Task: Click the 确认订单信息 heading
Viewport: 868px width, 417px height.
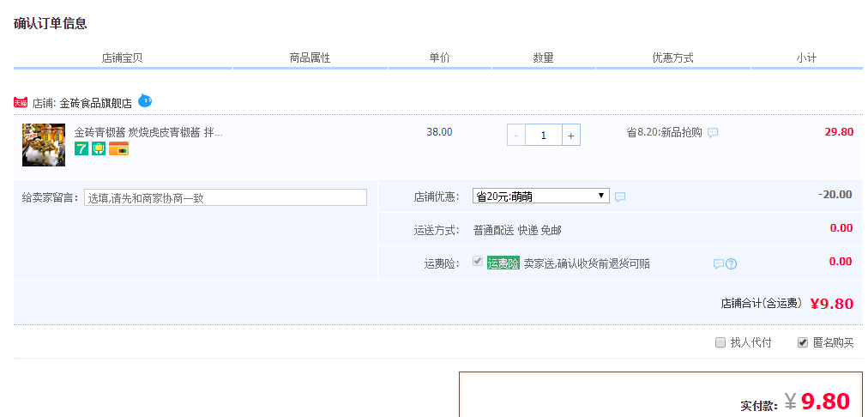Action: click(x=51, y=24)
